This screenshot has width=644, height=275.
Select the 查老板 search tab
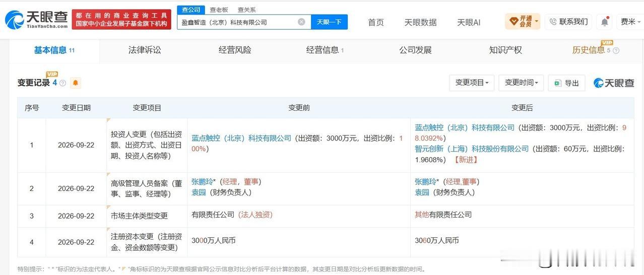click(219, 10)
